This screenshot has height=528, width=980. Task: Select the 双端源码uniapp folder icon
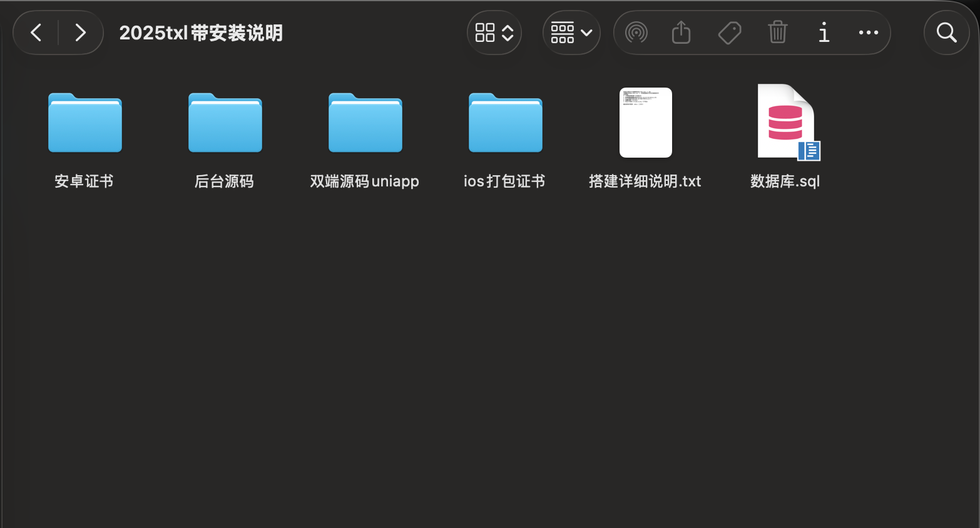tap(365, 123)
